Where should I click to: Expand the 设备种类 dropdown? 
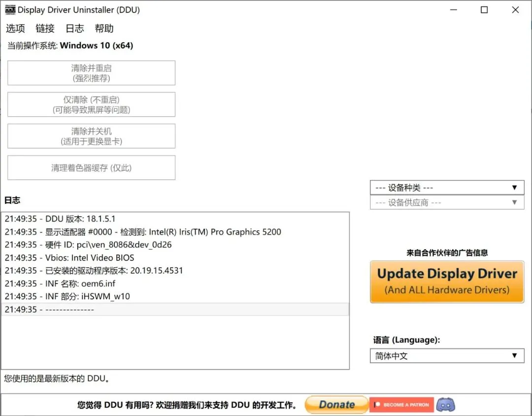tap(447, 188)
